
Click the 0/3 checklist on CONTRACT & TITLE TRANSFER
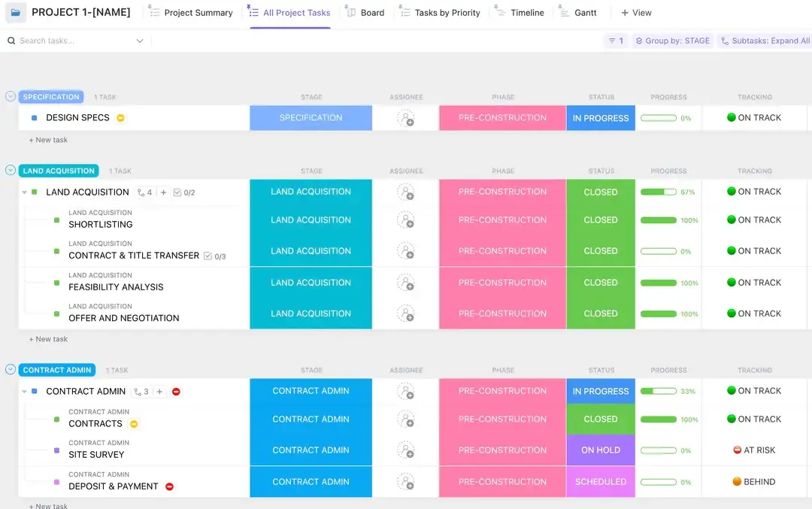[215, 256]
